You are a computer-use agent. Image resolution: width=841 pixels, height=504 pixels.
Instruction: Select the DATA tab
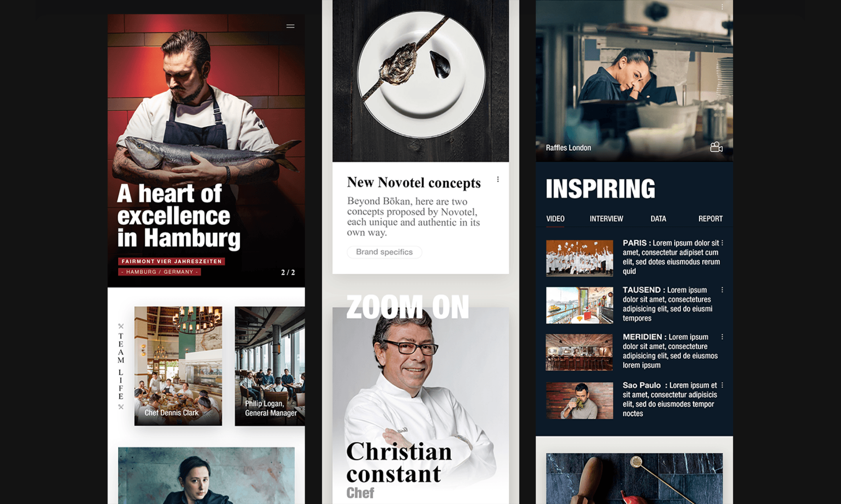pos(658,219)
